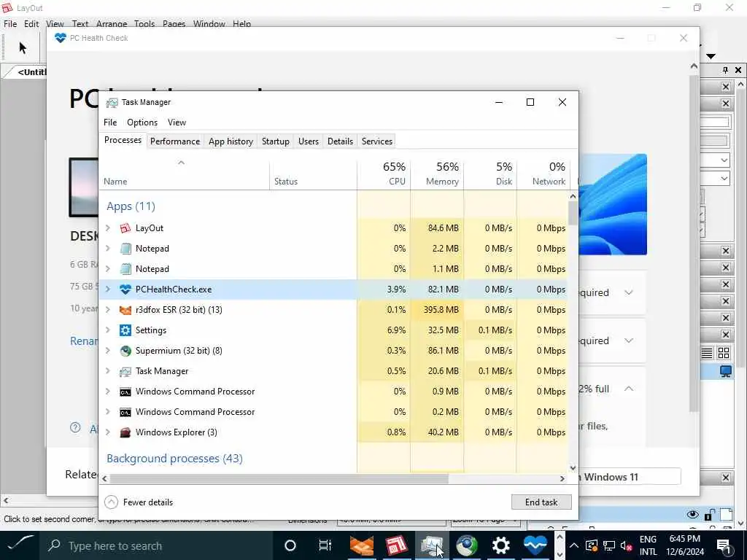The height and width of the screenshot is (560, 747).
Task: Click the icon of the Notepad row using 2.2 MB
Action: pos(125,249)
